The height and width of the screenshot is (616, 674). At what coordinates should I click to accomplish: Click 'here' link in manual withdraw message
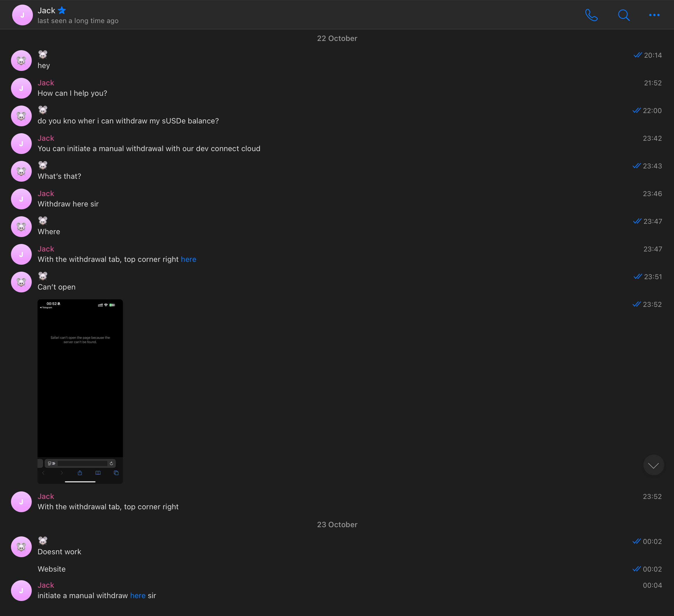coord(137,596)
